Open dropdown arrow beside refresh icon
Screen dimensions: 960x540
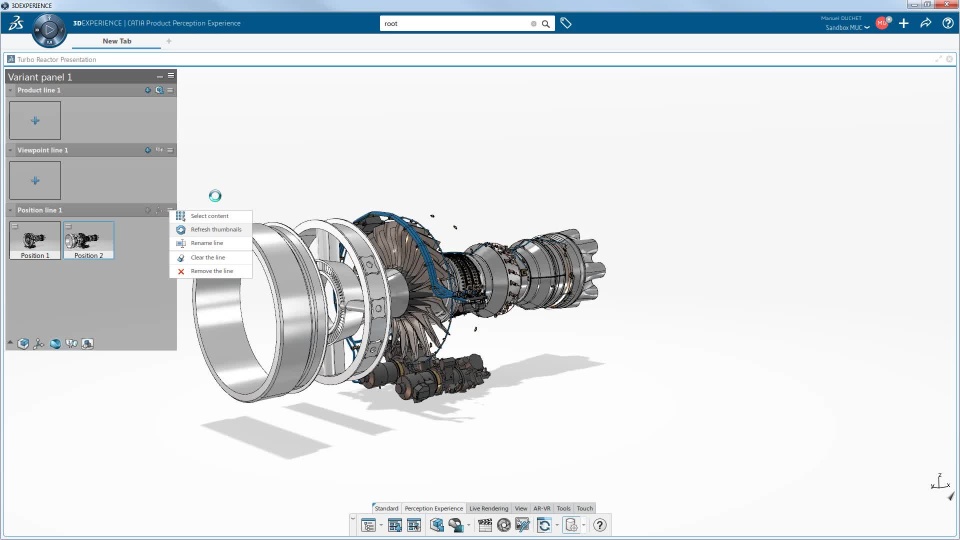pos(557,525)
